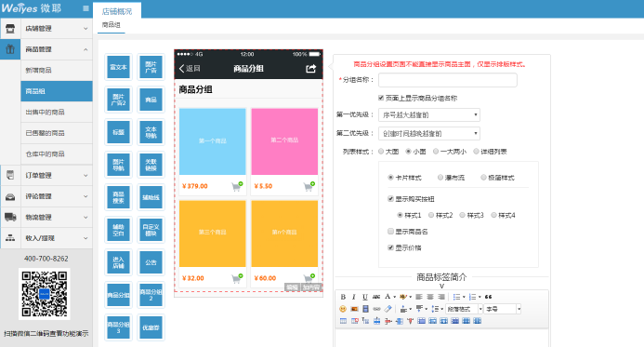The image size is (644, 347).
Task: Switch to 店铺概况 tab
Action: pyautogui.click(x=117, y=11)
